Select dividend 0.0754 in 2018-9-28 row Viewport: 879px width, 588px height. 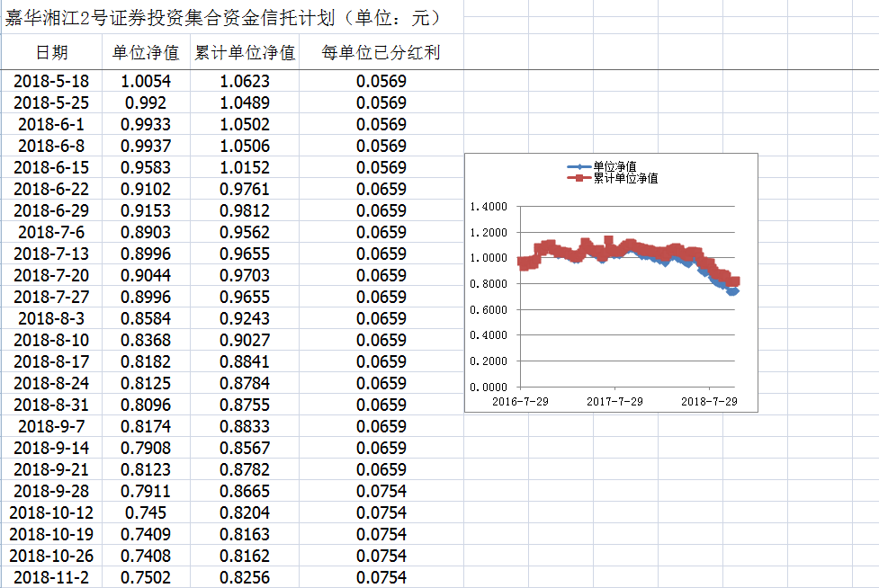[381, 491]
